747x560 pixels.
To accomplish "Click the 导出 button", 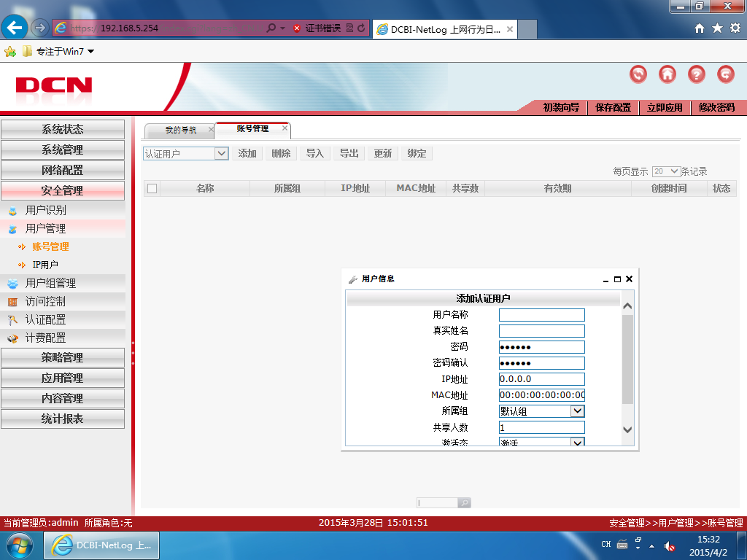I will (349, 153).
